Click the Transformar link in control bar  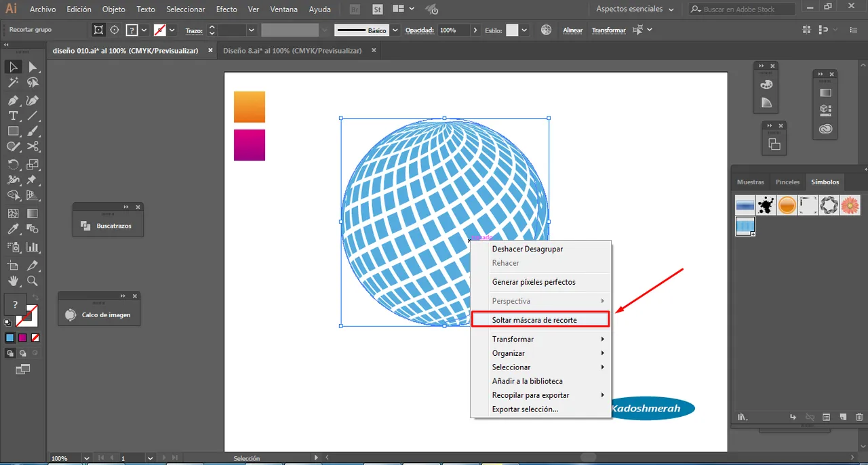(608, 31)
